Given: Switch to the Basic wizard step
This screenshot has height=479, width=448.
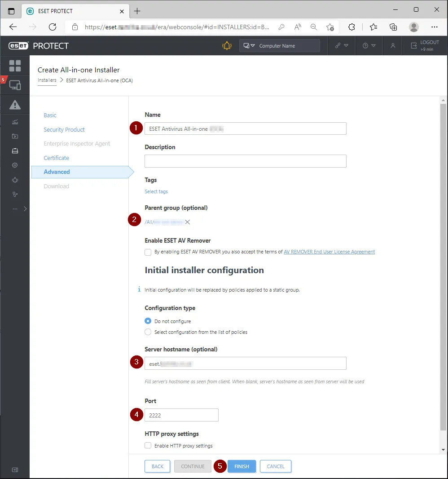Looking at the screenshot, I should [x=50, y=115].
